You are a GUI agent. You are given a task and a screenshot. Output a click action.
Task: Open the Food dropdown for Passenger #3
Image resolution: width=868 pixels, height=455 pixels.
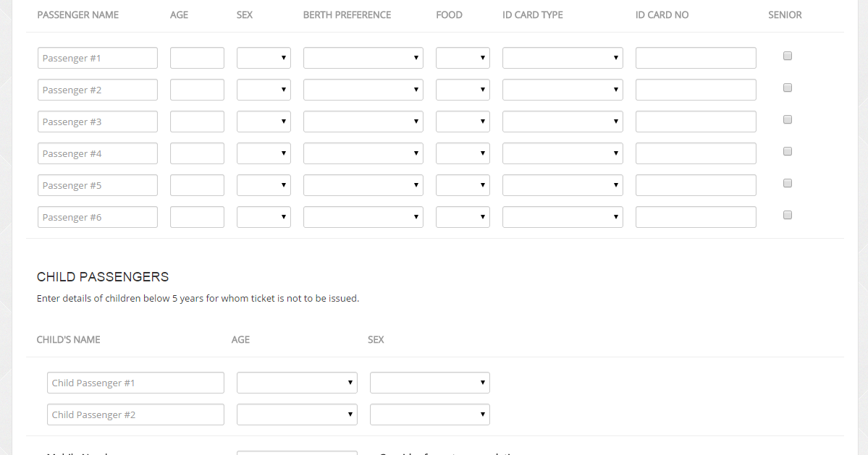click(462, 121)
